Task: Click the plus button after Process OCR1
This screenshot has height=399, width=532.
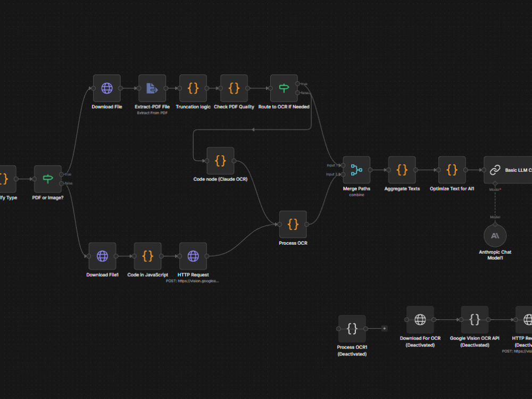Action: [384, 328]
